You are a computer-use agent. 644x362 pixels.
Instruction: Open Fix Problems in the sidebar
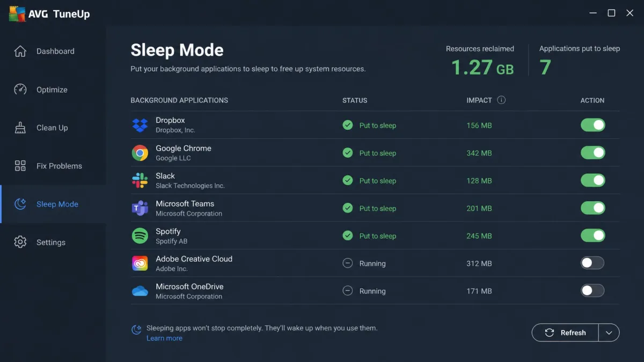point(53,166)
